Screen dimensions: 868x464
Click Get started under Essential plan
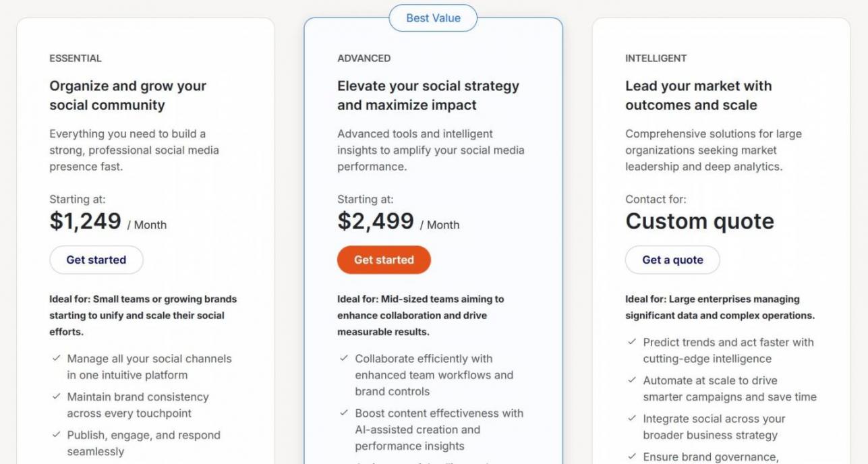pyautogui.click(x=96, y=260)
